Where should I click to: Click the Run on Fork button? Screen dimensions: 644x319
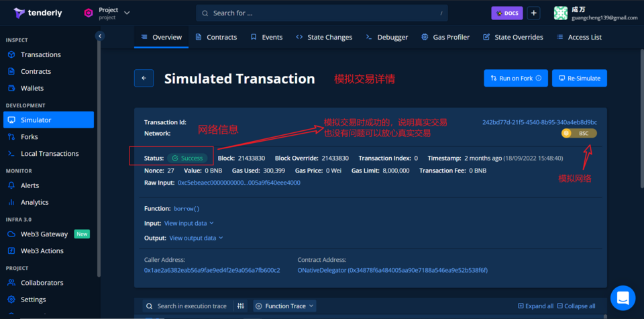coord(516,78)
